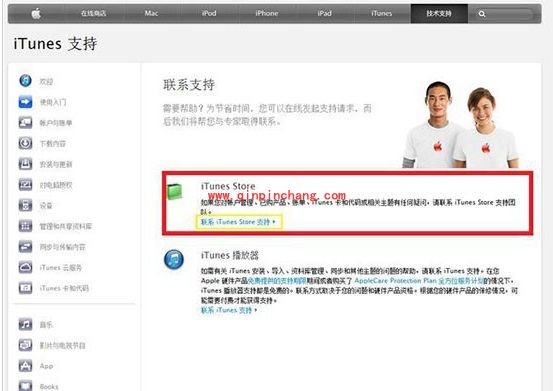Click the 同步与传输内容 sync icon
The image size is (553, 391).
[x=25, y=246]
